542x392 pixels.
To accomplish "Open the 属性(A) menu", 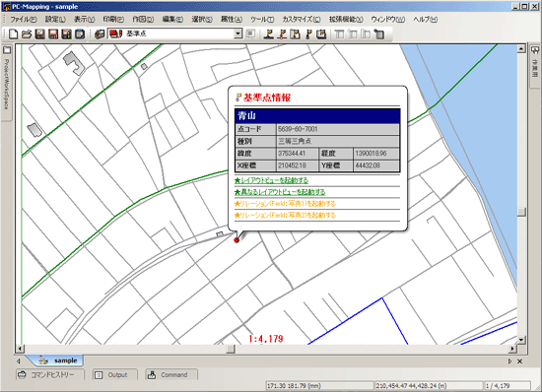I will 232,20.
